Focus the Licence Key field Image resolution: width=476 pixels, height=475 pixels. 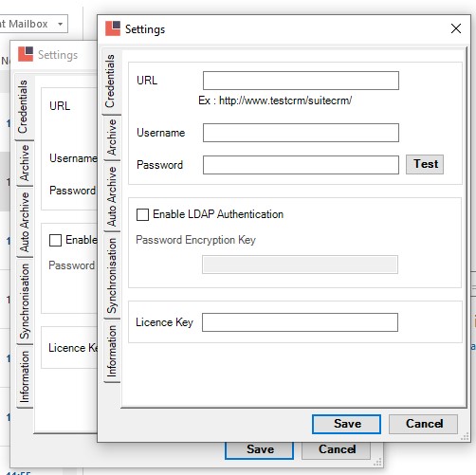(300, 322)
